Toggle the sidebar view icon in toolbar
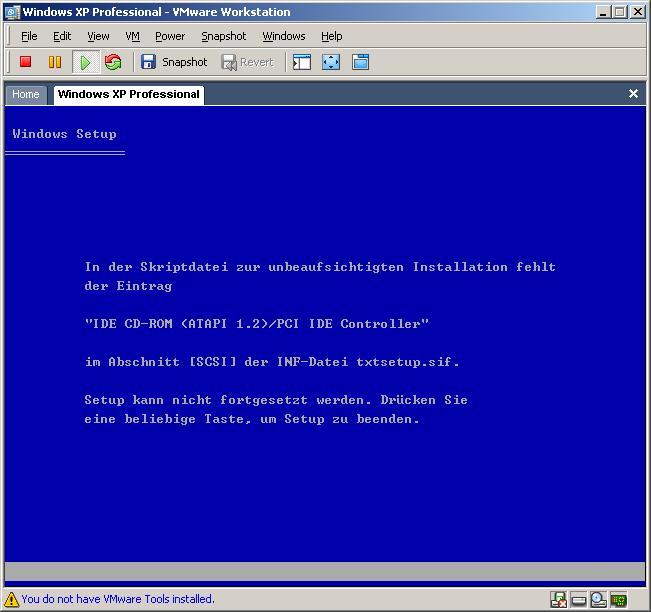 click(x=301, y=62)
